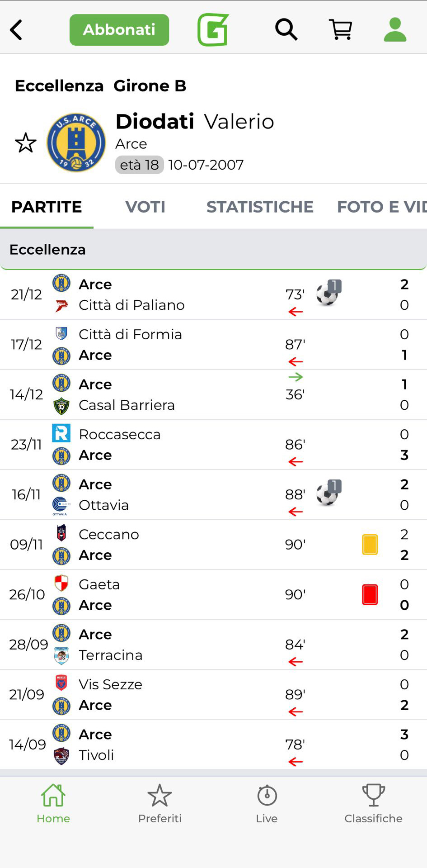Switch to the STATISTICHE tab
The width and height of the screenshot is (427, 868).
coord(260,207)
